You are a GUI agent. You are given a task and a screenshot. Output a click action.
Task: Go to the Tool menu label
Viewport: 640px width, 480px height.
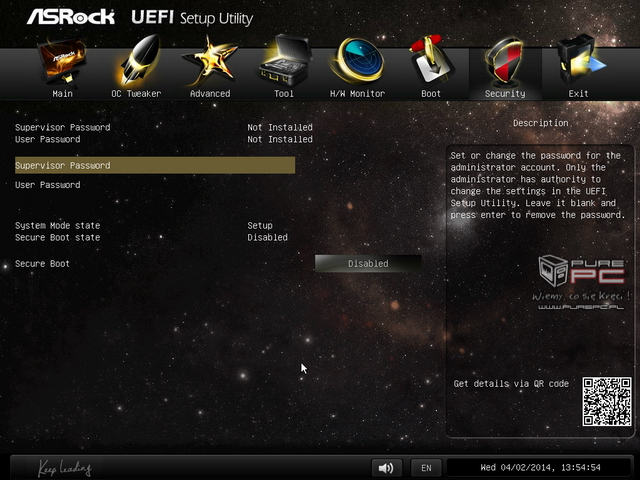coord(284,94)
